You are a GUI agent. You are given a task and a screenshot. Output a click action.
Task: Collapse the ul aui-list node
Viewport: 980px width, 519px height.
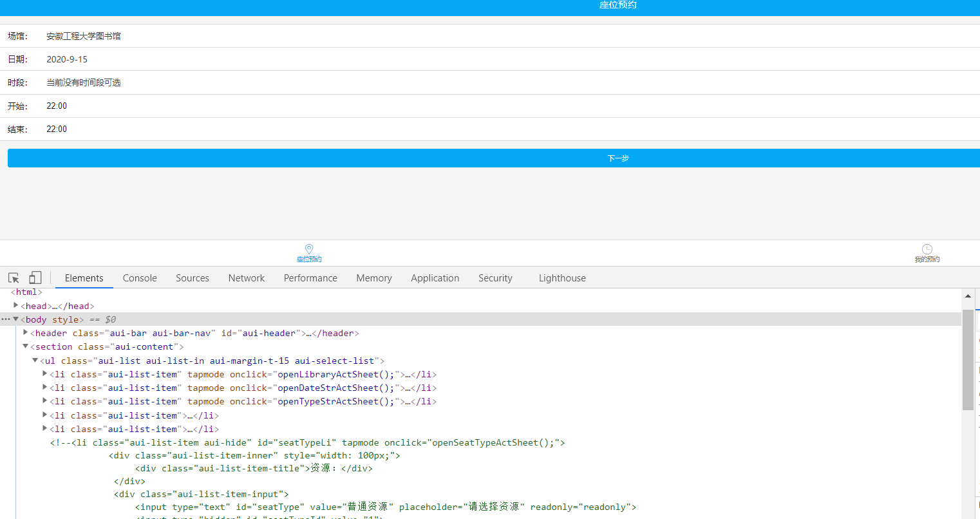35,361
